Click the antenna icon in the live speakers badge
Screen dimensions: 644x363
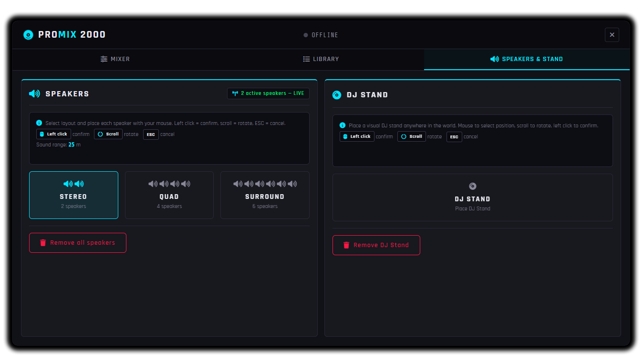point(235,93)
